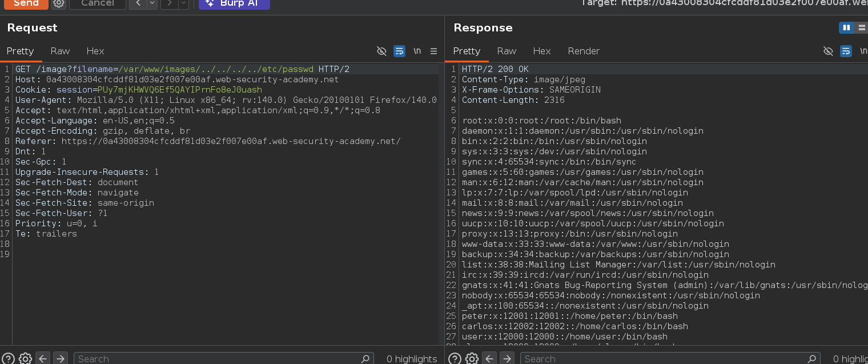Select side-by-side layout icon
Image resolution: width=868 pixels, height=364 pixels.
point(846,27)
